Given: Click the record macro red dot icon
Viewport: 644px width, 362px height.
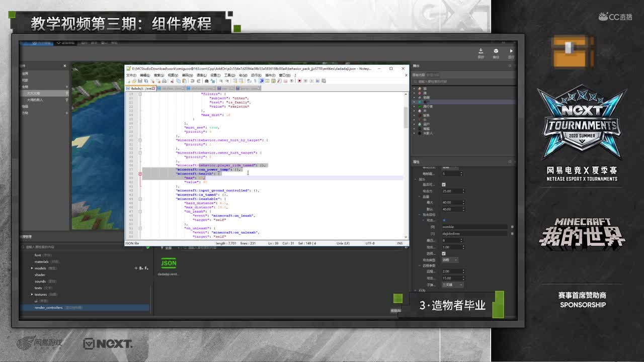Looking at the screenshot, I should (299, 81).
